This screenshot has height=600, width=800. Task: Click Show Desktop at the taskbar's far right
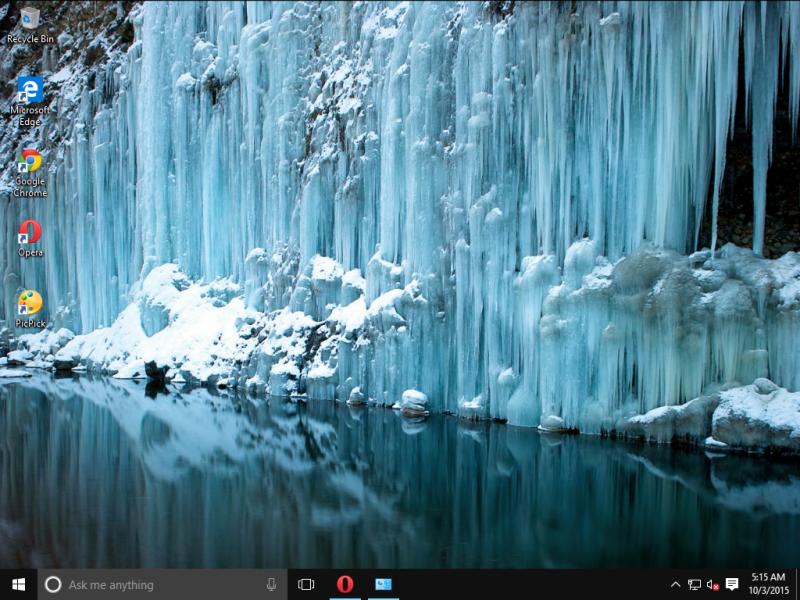(797, 583)
